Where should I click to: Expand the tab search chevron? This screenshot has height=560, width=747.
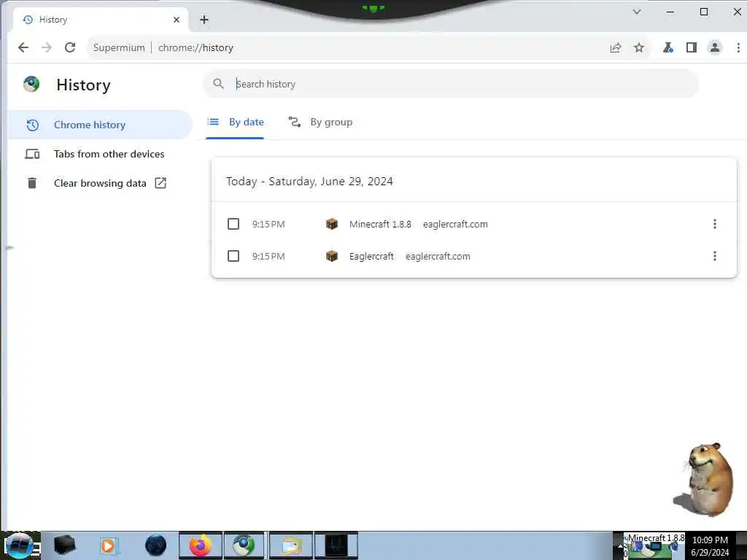[x=636, y=12]
